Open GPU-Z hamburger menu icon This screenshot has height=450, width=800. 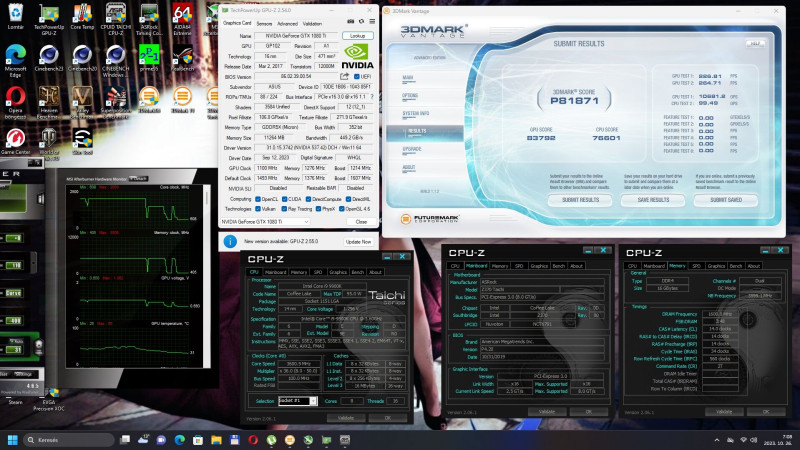point(372,21)
